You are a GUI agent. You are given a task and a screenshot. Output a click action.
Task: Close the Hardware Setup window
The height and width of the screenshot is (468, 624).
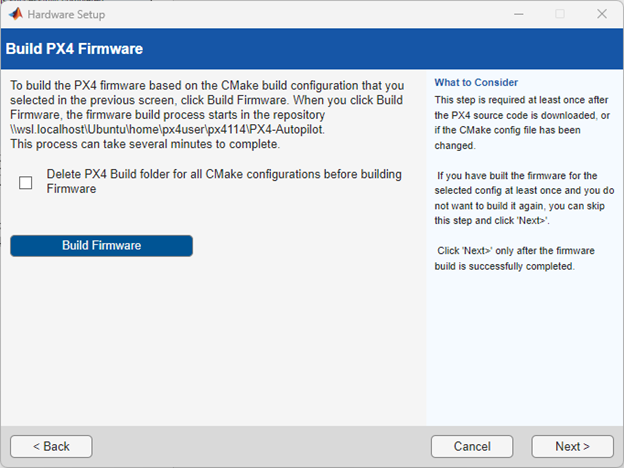(x=602, y=14)
